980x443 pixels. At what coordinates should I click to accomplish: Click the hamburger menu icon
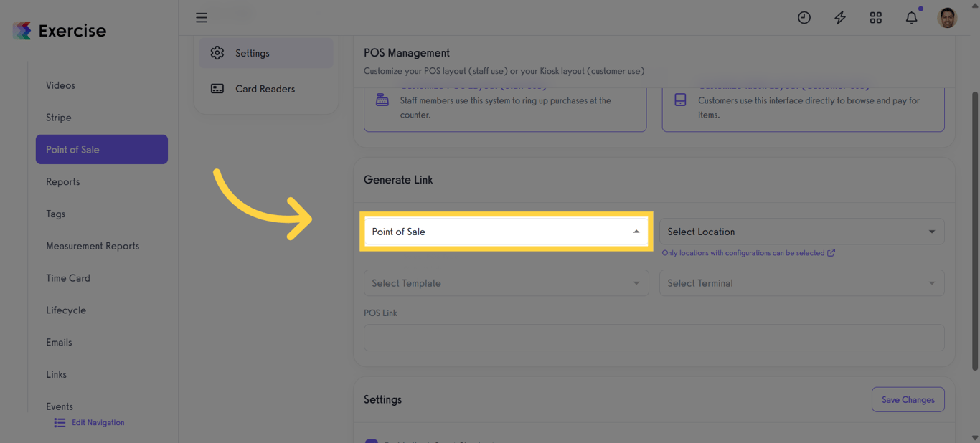[202, 18]
